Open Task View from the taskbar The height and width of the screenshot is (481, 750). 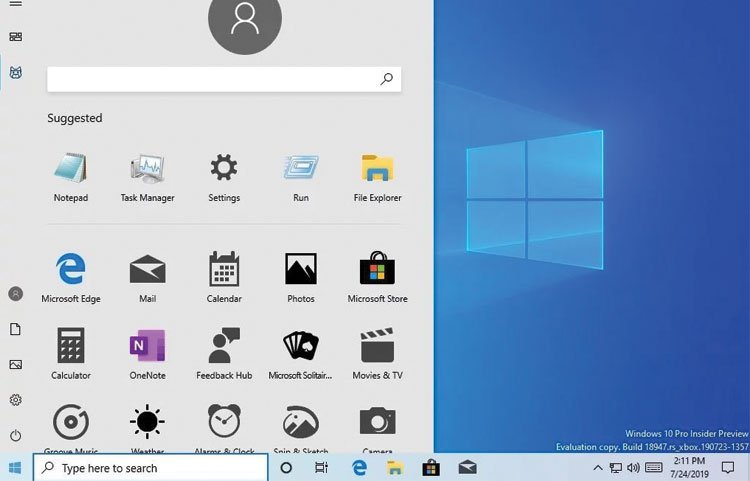[x=321, y=468]
